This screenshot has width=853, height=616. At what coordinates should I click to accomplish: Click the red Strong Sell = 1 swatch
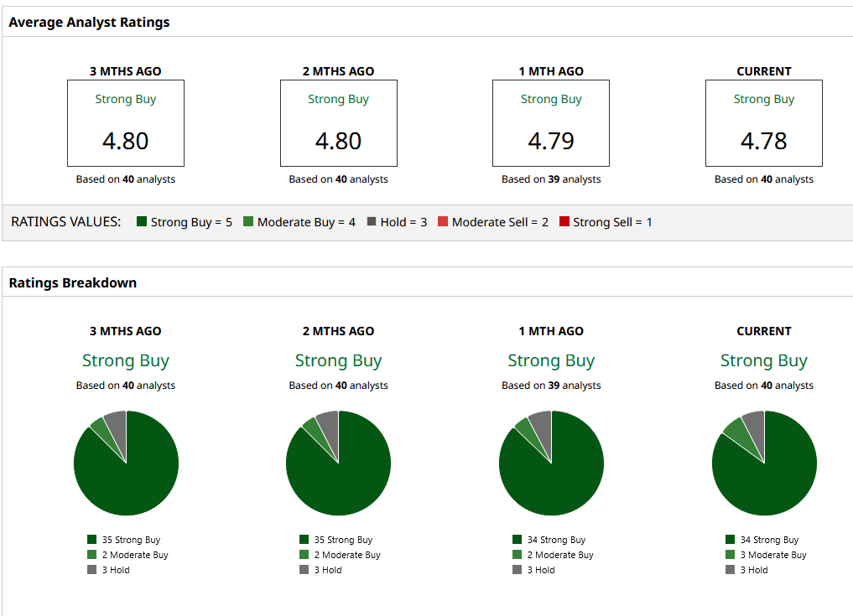click(x=564, y=222)
